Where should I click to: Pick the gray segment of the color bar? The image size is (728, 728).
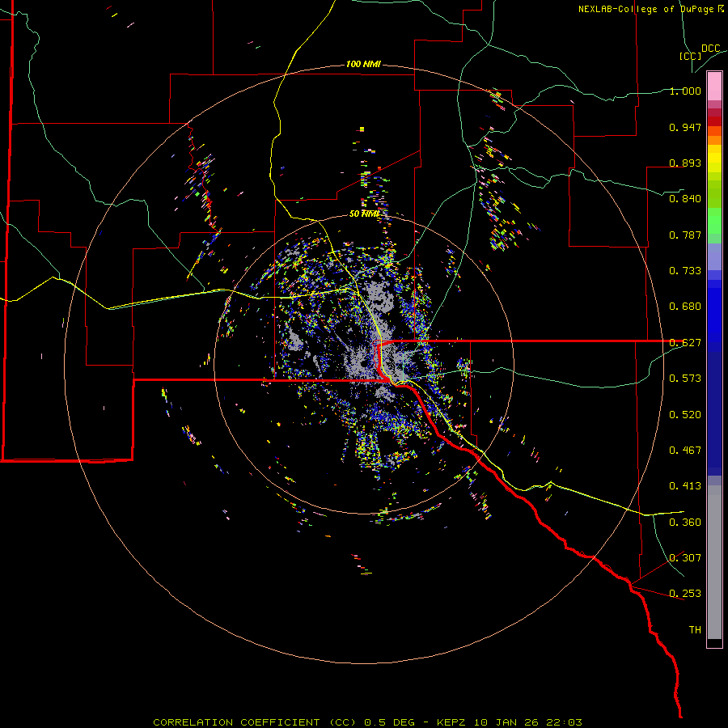(x=714, y=562)
